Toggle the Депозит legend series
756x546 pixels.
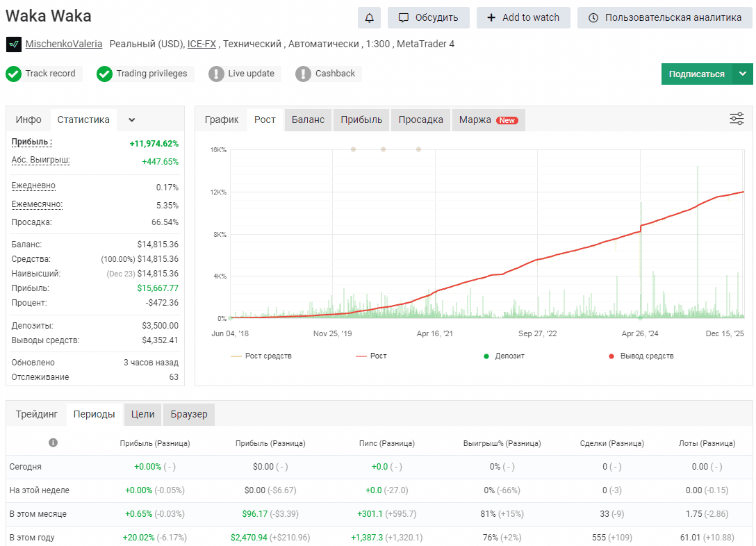click(x=504, y=356)
